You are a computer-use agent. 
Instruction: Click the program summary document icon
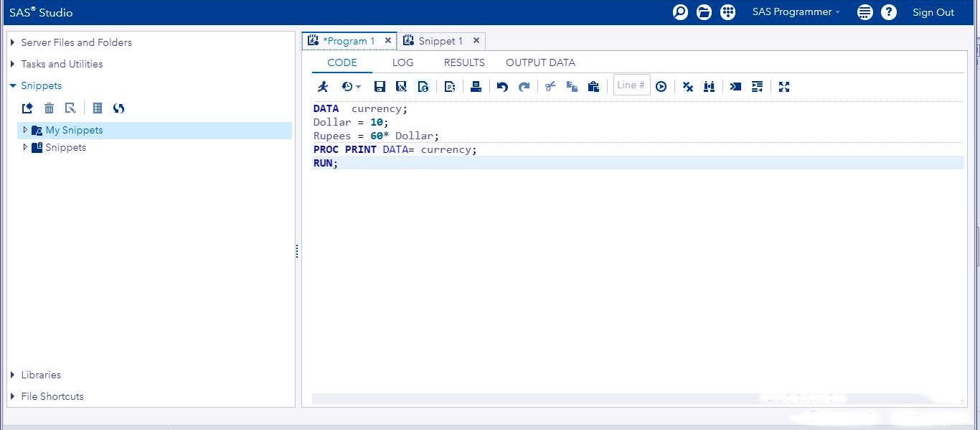tap(450, 87)
